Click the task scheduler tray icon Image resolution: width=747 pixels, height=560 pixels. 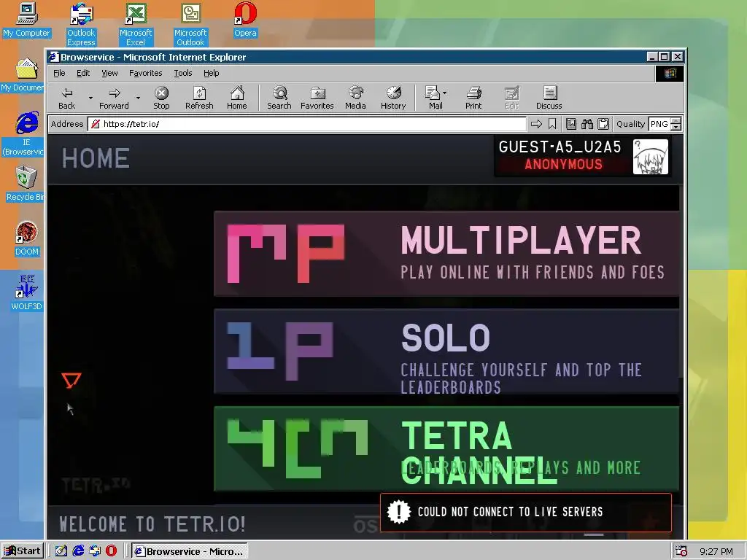point(681,551)
